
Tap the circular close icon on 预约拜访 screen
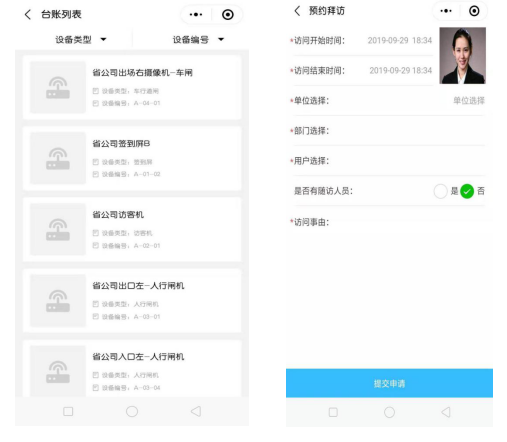pos(474,11)
